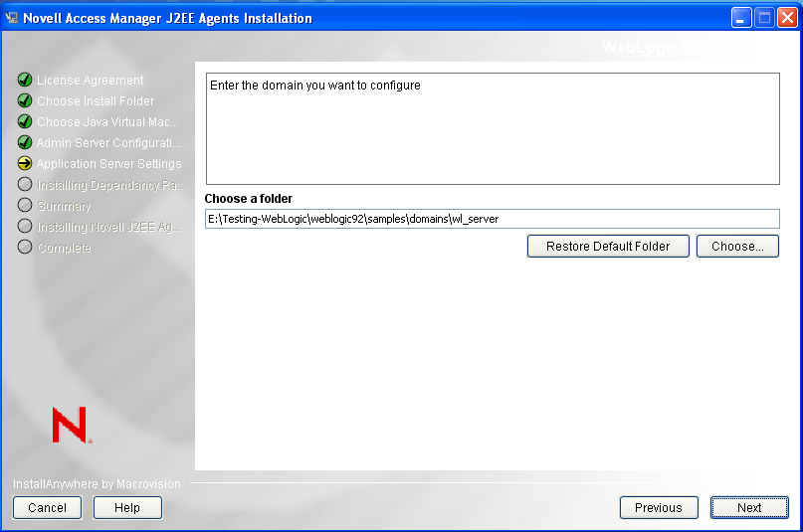
Task: Click empty circle beside Summary step
Action: click(25, 205)
